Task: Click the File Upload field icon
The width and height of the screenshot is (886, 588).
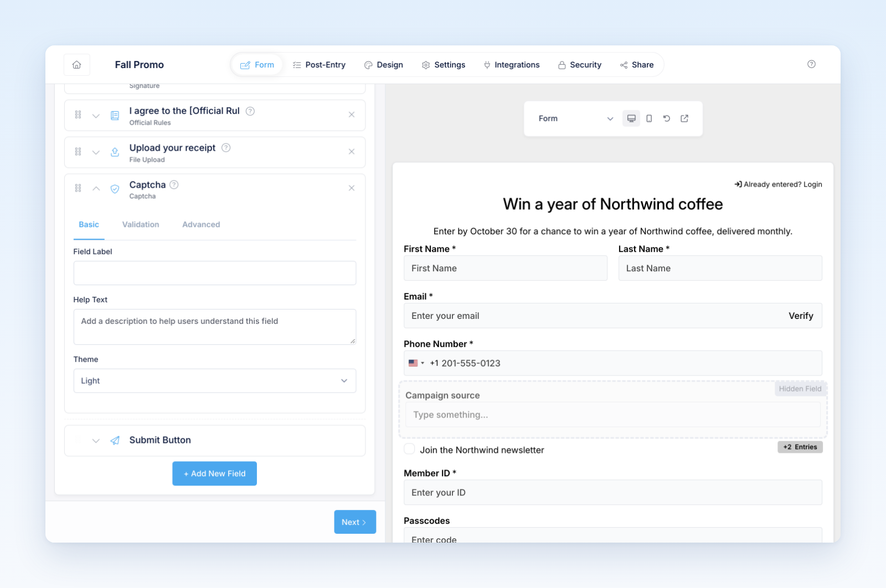Action: coord(115,152)
